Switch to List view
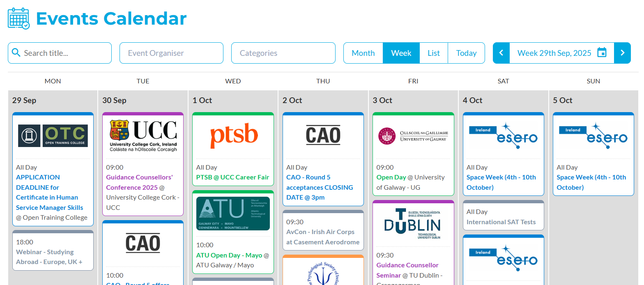The image size is (644, 285). [434, 53]
